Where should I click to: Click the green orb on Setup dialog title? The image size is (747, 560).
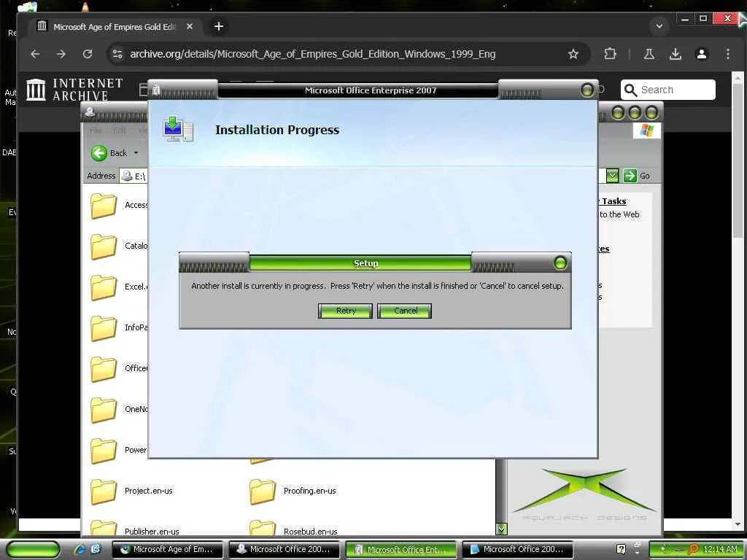(560, 262)
